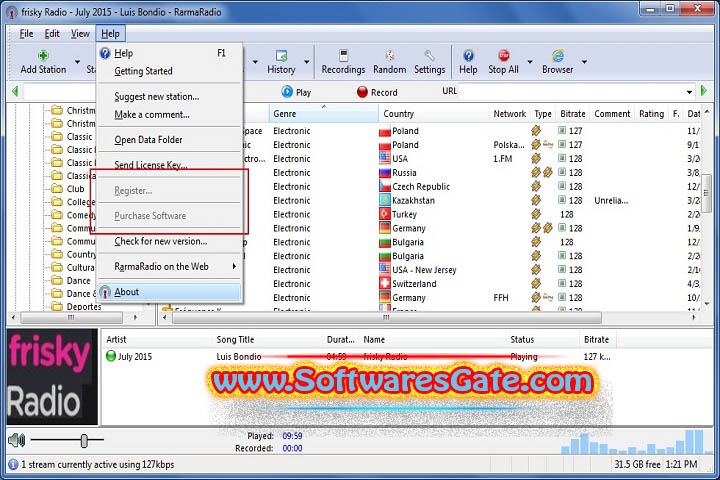
Task: Click into the URL input field
Action: tap(571, 92)
